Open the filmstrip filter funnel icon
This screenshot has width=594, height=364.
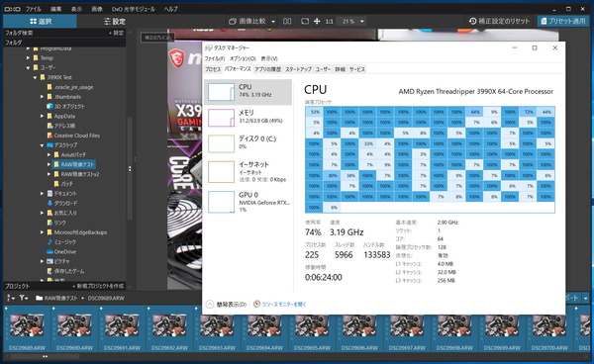pyautogui.click(x=24, y=298)
